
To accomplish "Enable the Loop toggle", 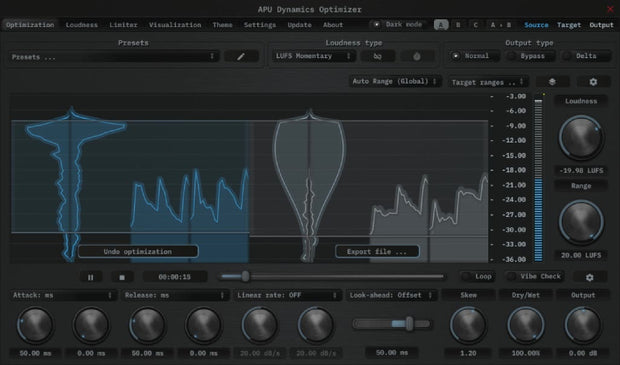I will [478, 276].
